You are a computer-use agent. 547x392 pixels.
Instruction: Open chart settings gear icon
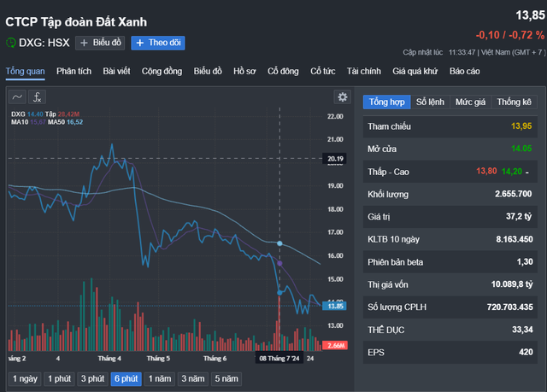[343, 97]
